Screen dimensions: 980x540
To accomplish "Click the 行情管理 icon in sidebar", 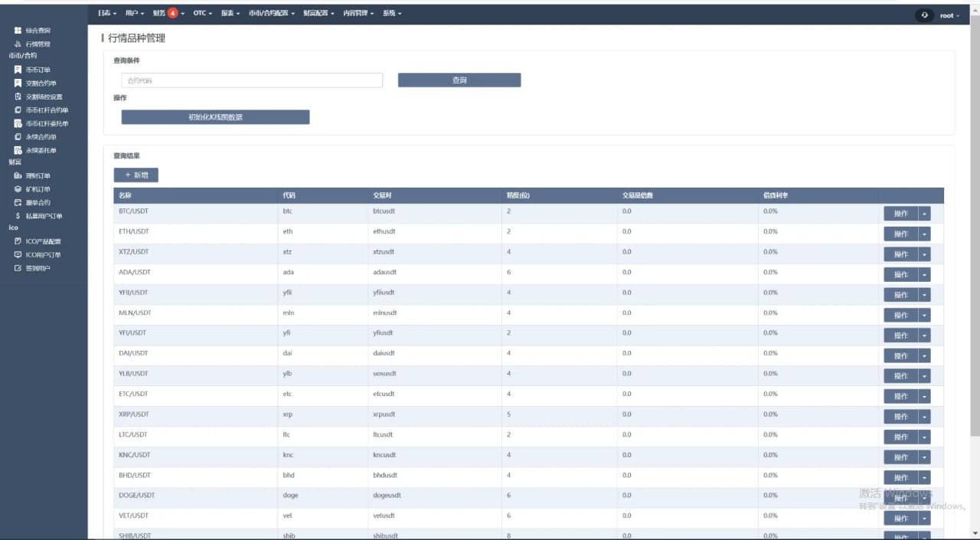I will [x=18, y=44].
